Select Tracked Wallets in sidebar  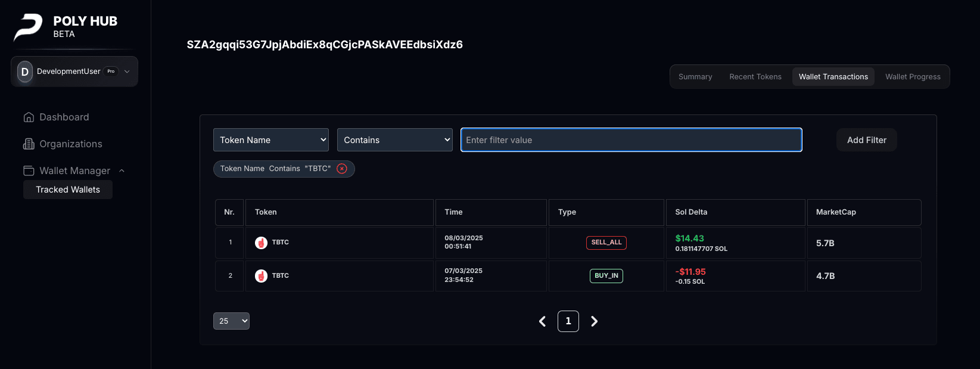point(68,190)
